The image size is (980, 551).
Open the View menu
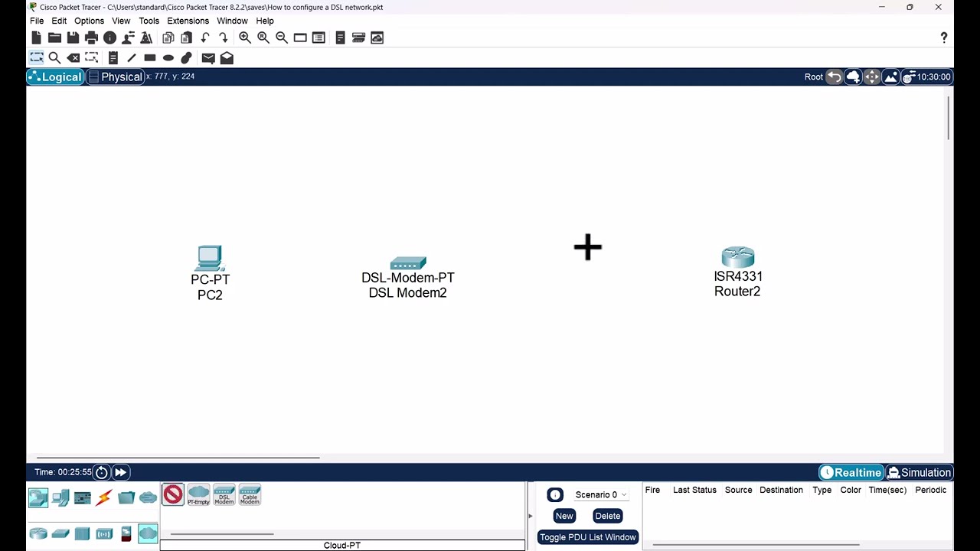121,21
